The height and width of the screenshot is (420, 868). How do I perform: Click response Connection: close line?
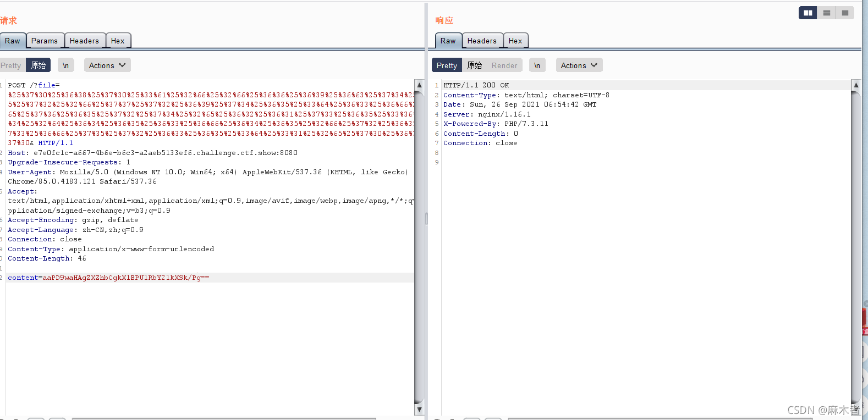click(480, 143)
